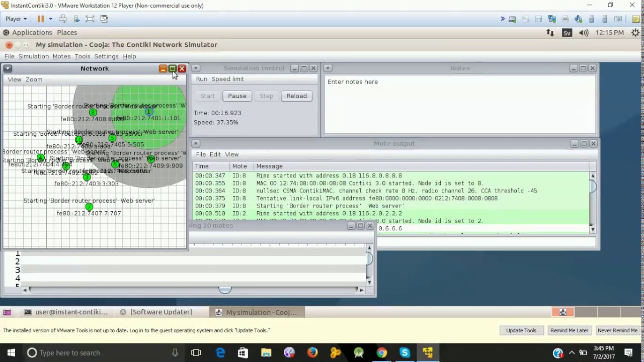Switch to Software Updater task
Viewport: 644px width, 362px height.
(x=156, y=312)
